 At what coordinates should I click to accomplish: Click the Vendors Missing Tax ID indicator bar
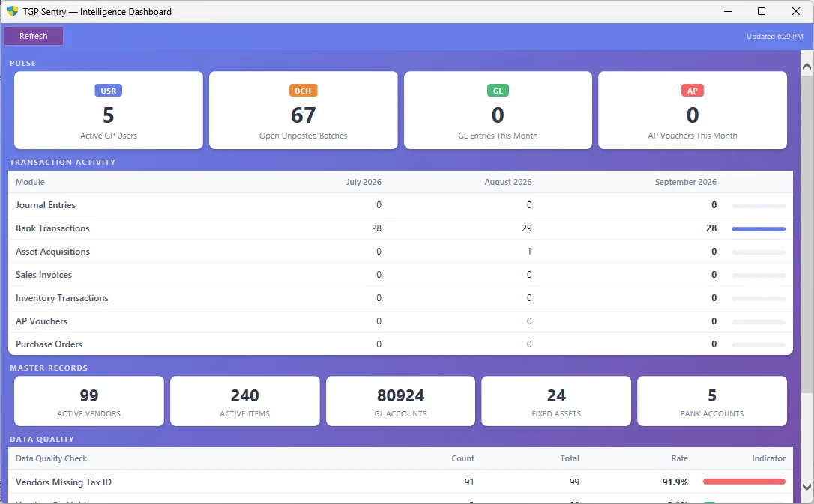pos(744,482)
